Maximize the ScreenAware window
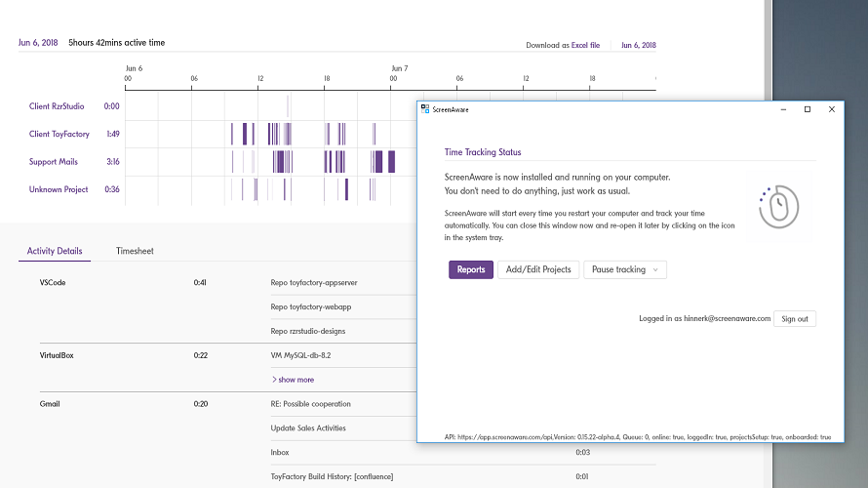The height and width of the screenshot is (488, 868). pos(808,109)
